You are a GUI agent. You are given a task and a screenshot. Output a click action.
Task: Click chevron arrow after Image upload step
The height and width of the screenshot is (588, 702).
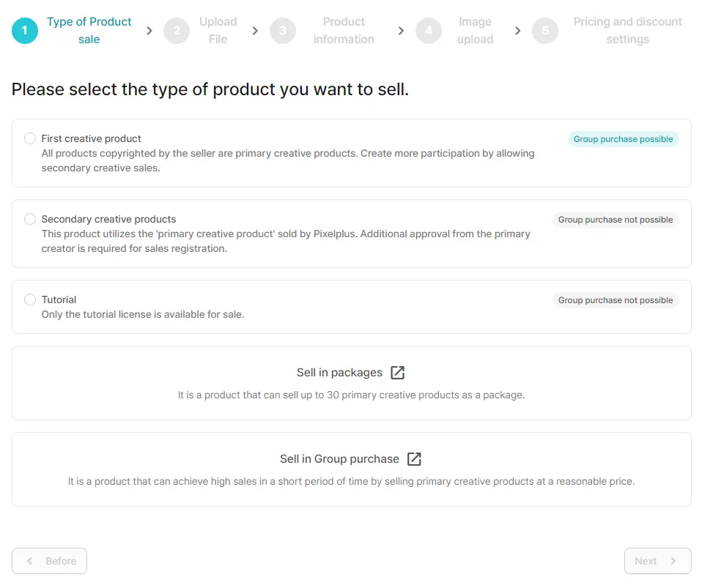point(517,31)
